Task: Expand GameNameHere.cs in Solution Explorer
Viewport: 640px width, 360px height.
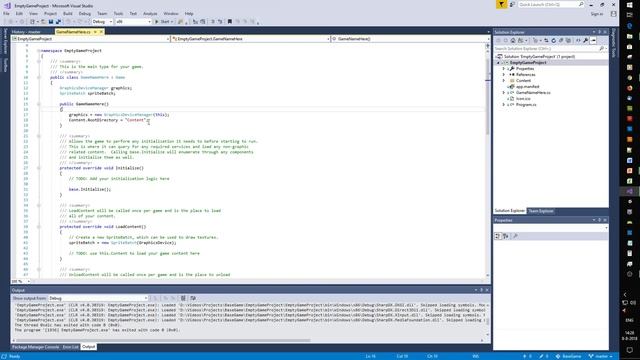Action: (504, 93)
